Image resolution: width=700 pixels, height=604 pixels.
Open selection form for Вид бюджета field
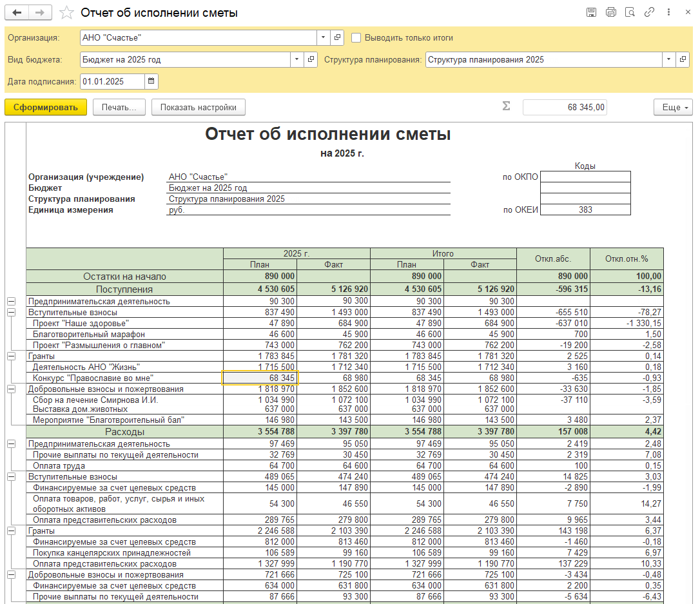click(309, 59)
